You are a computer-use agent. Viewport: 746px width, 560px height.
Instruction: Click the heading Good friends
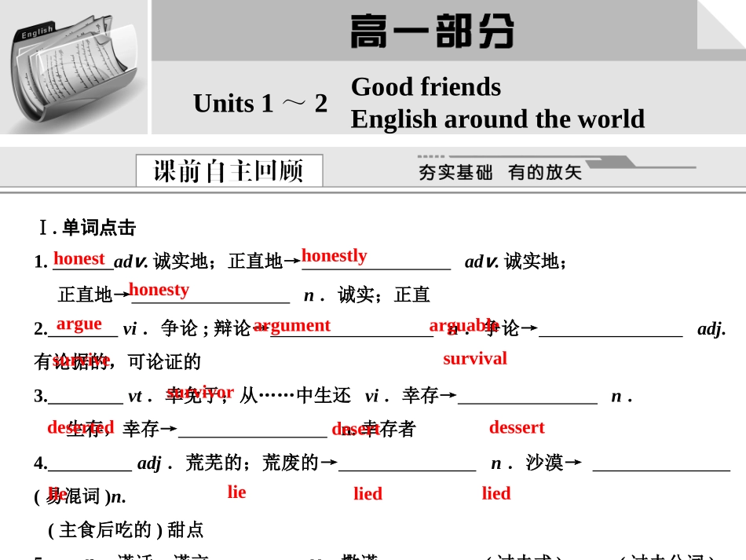pos(426,86)
